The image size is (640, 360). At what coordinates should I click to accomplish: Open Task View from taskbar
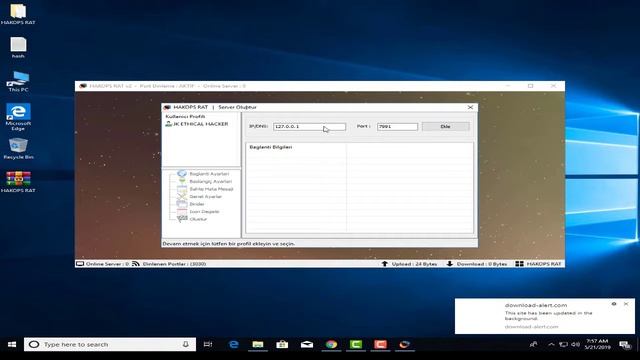[x=208, y=344]
